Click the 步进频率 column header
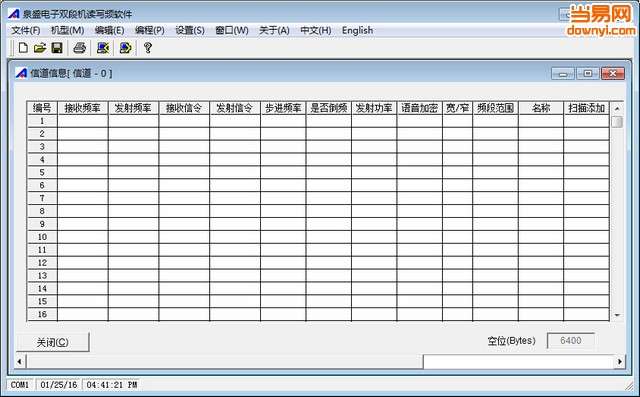The image size is (640, 397). (x=283, y=108)
